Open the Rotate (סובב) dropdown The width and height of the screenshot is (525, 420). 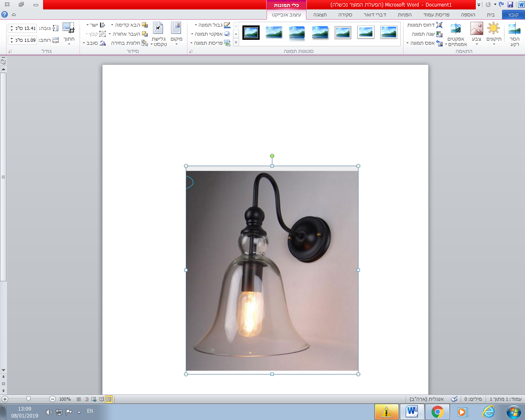pos(94,43)
